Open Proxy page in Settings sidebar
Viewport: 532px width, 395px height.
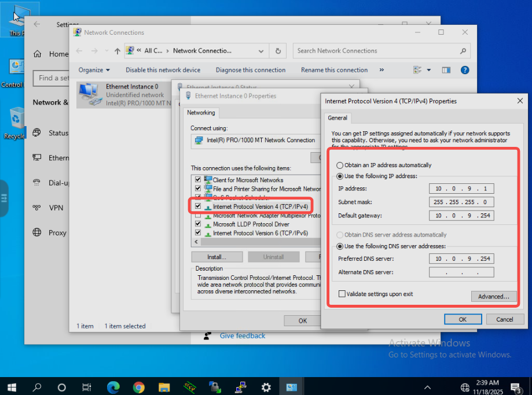(x=50, y=232)
